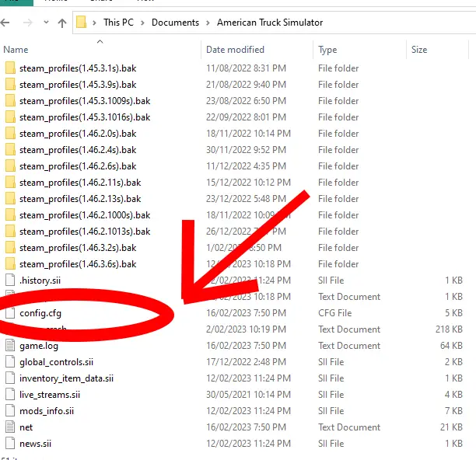Sort by Size column header
476x460 pixels.
click(419, 50)
